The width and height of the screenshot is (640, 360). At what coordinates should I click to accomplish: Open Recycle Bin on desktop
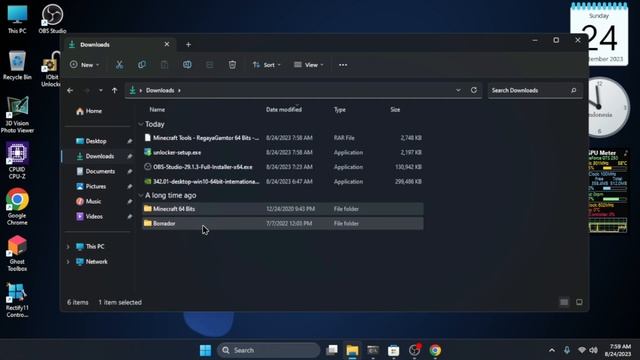(x=17, y=65)
